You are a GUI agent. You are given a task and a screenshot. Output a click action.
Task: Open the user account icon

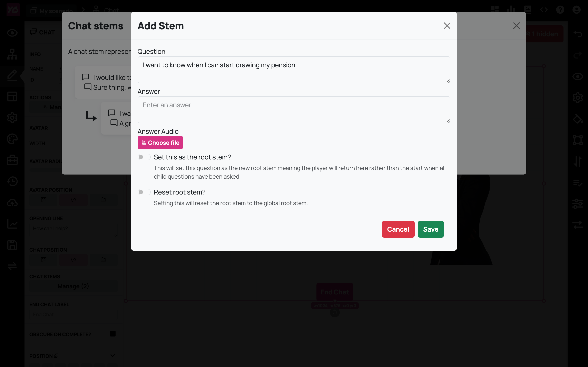pos(576,10)
